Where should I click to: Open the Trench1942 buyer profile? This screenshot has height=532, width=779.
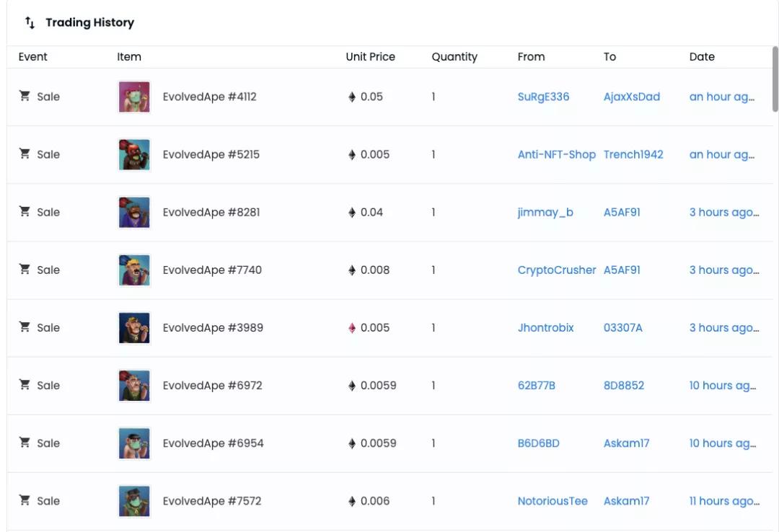point(633,154)
